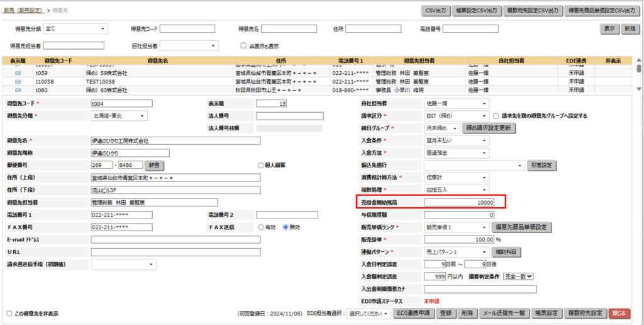
Task: Open the 消費税計算方法 dropdown showing 伝票計
Action: [457, 178]
